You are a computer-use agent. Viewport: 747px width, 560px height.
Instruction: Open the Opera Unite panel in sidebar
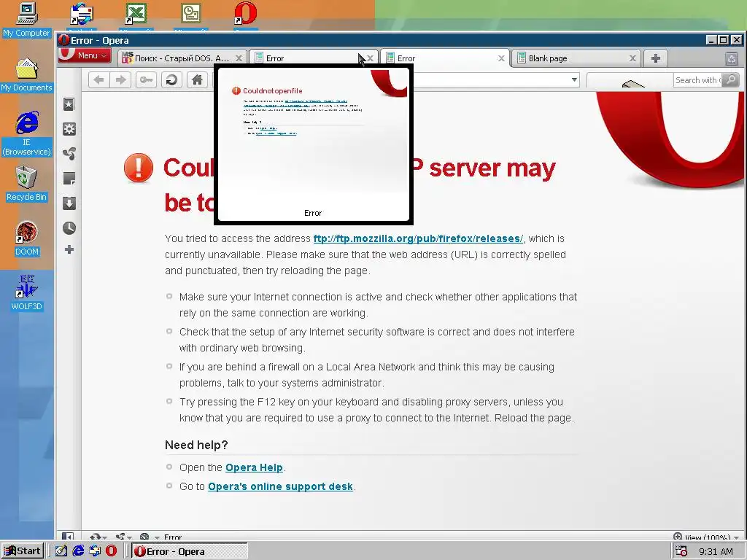[x=69, y=154]
